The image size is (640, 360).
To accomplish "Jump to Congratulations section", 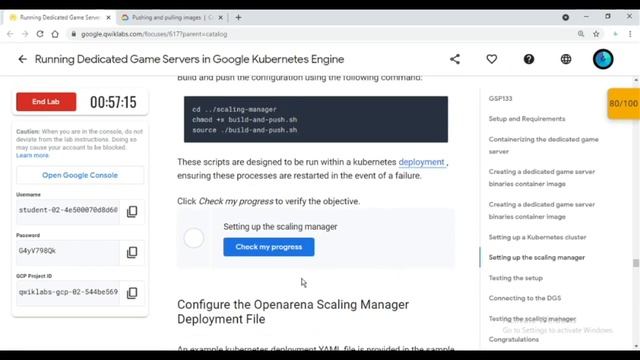I will point(513,339).
